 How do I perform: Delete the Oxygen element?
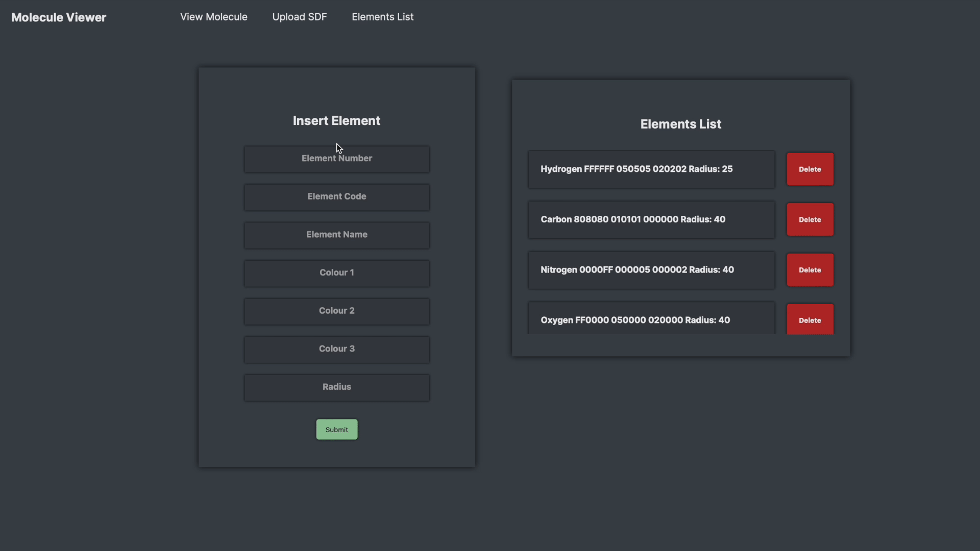click(x=810, y=319)
